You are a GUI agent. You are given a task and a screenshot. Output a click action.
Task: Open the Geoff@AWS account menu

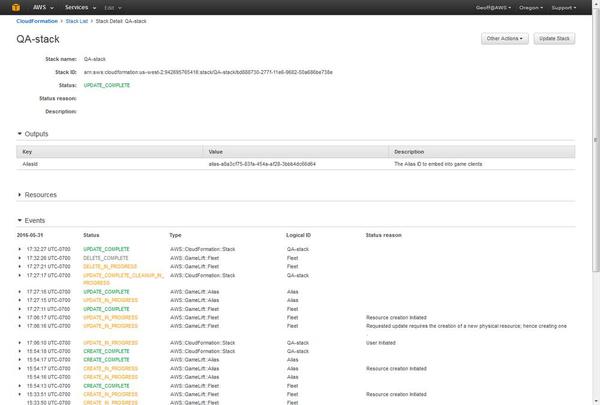click(x=493, y=8)
